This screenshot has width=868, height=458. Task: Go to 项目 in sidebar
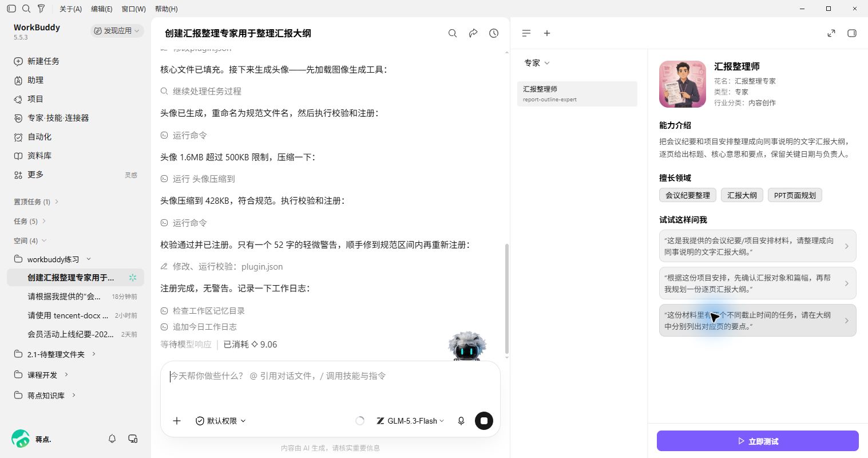tap(76, 99)
